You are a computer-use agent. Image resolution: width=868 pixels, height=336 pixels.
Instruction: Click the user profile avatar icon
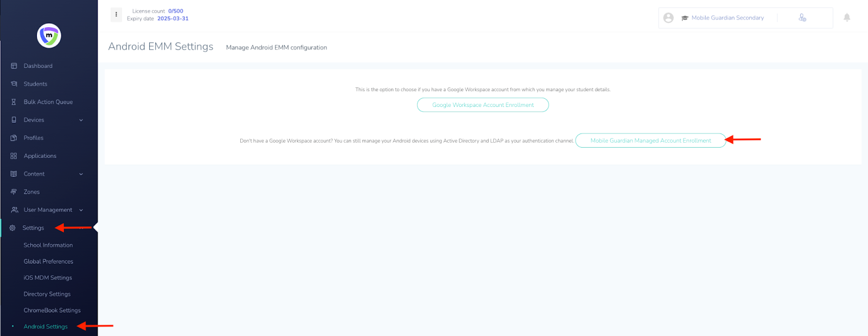click(668, 18)
